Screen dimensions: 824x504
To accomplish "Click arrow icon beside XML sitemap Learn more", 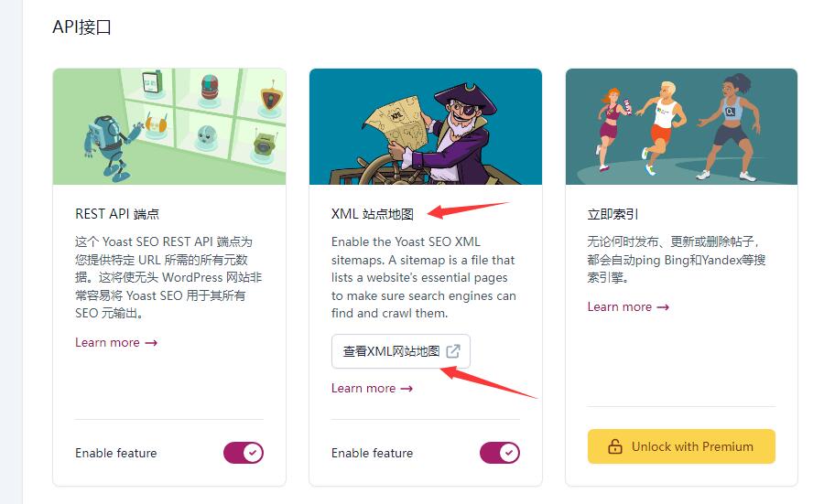I will coord(407,389).
